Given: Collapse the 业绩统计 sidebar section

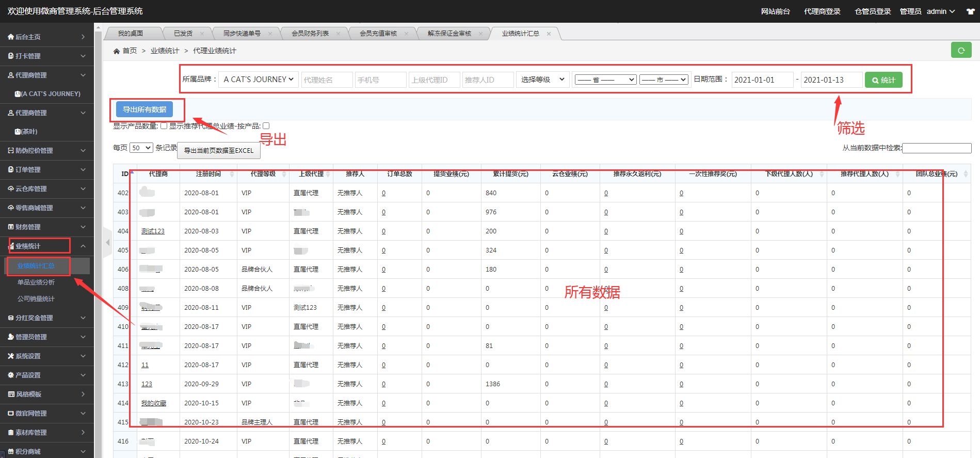Looking at the screenshot, I should tap(83, 246).
